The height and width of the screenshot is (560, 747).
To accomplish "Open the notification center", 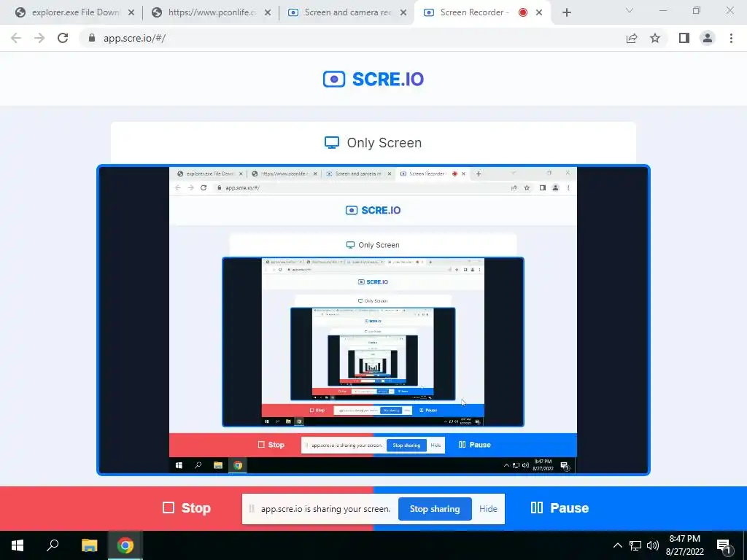I will tap(724, 545).
